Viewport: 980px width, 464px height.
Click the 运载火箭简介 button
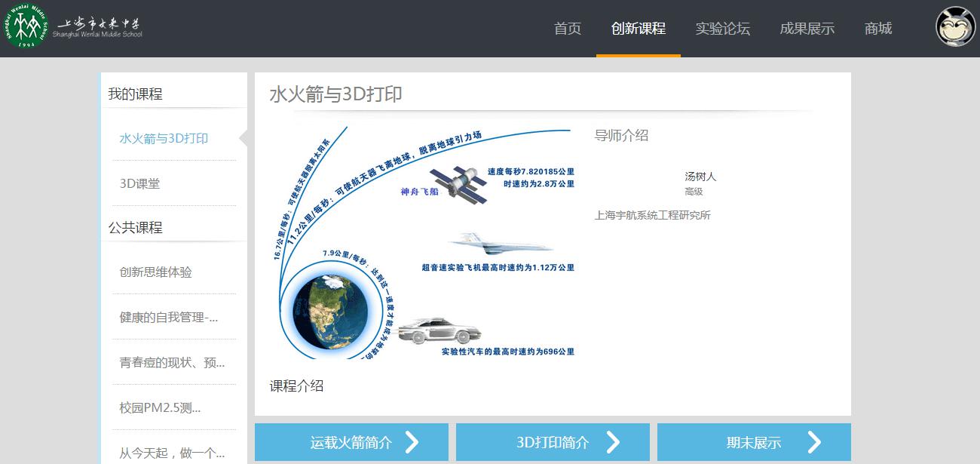tap(351, 442)
